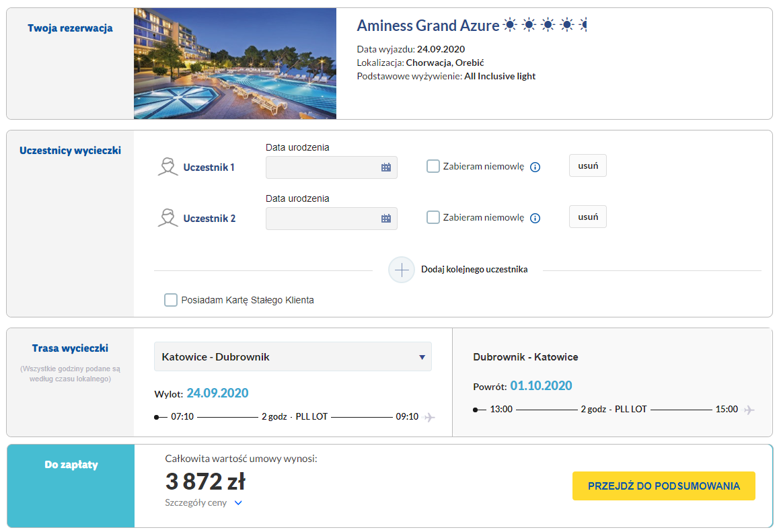This screenshot has width=779, height=532.
Task: Remove Uczestnik 1 with usuń button
Action: pyautogui.click(x=588, y=166)
